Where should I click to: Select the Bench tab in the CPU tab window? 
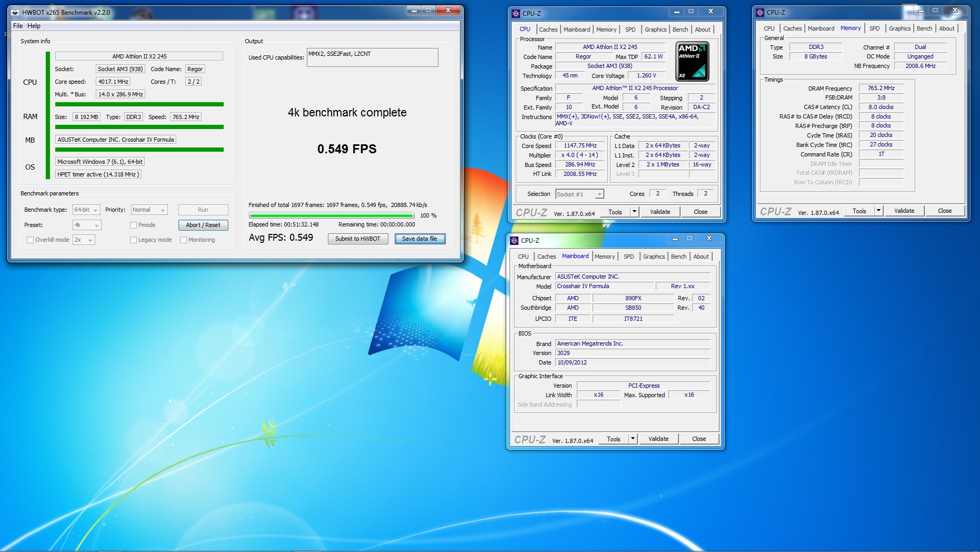680,29
